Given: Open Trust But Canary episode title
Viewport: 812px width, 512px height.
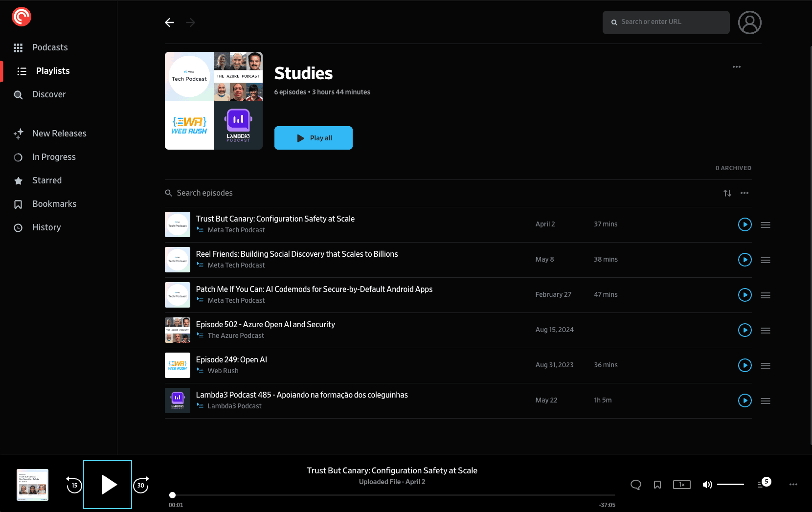Looking at the screenshot, I should (275, 219).
